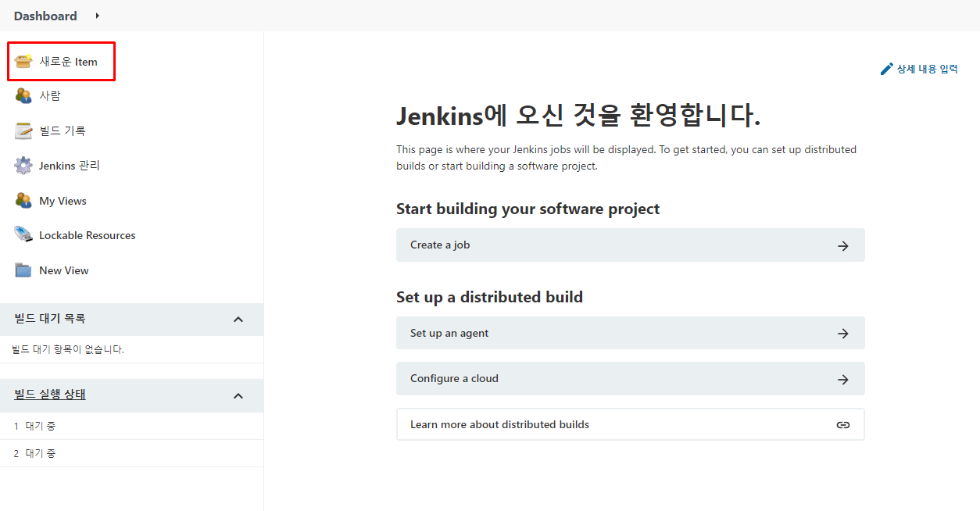This screenshot has height=511, width=980.
Task: Click the My Views people icon
Action: 23,201
